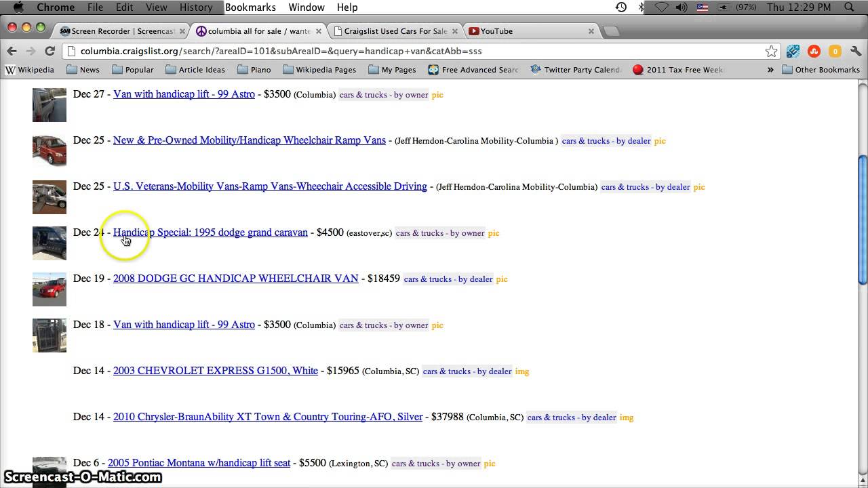
Task: Open U.S. Veterans-Mobility Vans listing
Action: (x=270, y=186)
